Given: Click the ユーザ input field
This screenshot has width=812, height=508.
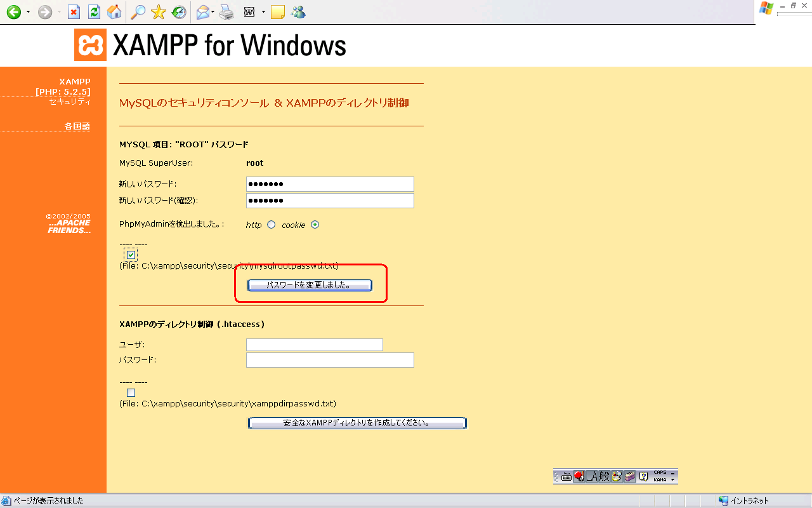Looking at the screenshot, I should coord(315,345).
